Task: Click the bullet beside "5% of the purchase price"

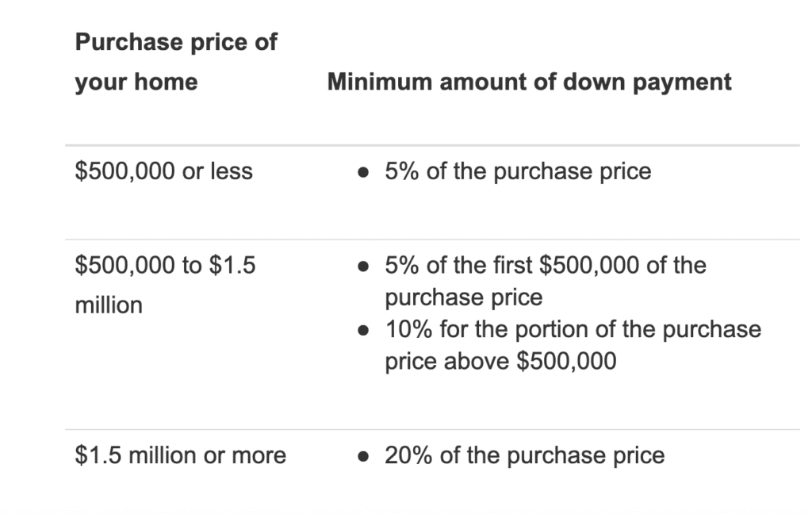Action: click(362, 172)
